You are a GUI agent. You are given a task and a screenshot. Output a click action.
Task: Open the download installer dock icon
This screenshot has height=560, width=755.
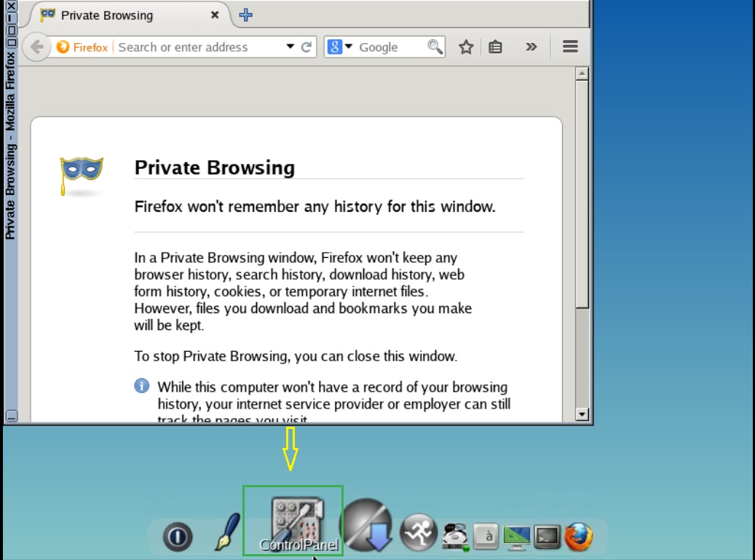point(368,525)
